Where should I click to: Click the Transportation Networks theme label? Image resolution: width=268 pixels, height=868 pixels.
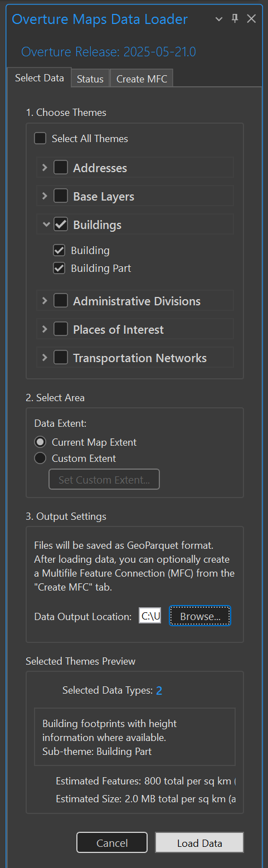tap(140, 358)
